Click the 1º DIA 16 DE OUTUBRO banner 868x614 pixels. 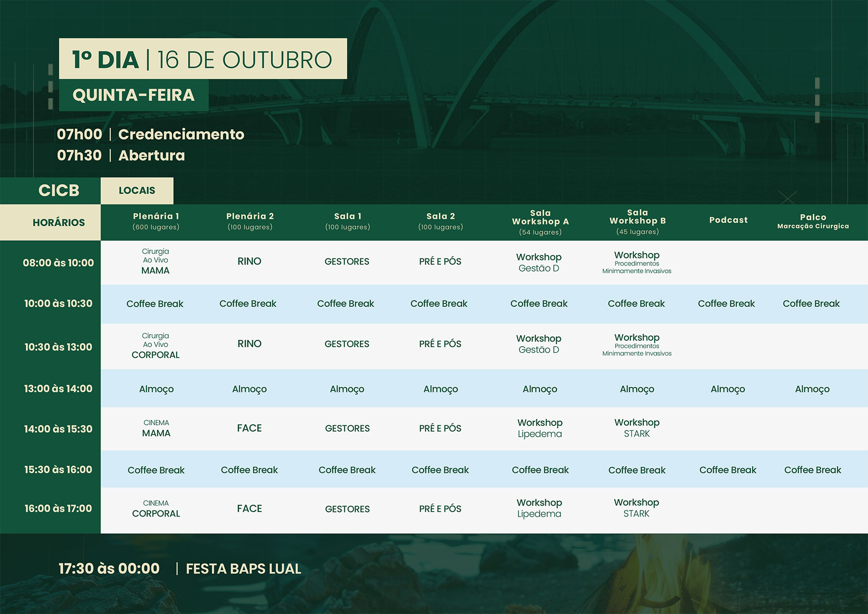click(202, 59)
